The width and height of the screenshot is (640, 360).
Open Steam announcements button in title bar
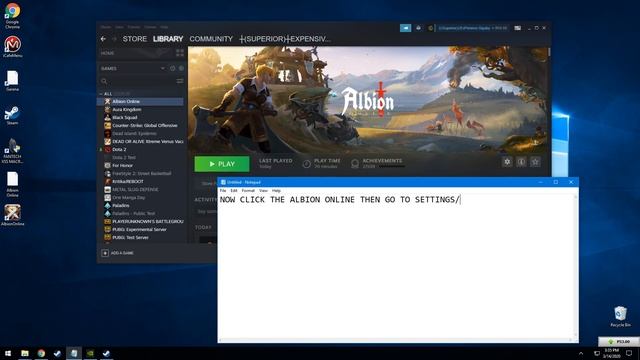[405, 28]
